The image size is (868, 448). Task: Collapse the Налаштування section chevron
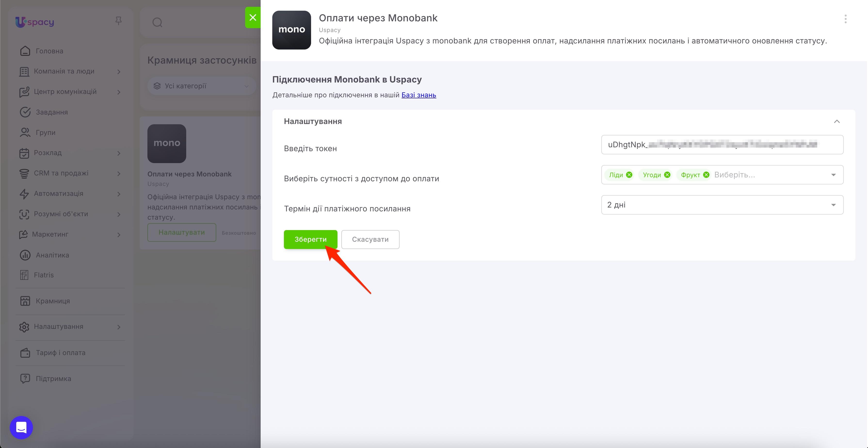(837, 121)
